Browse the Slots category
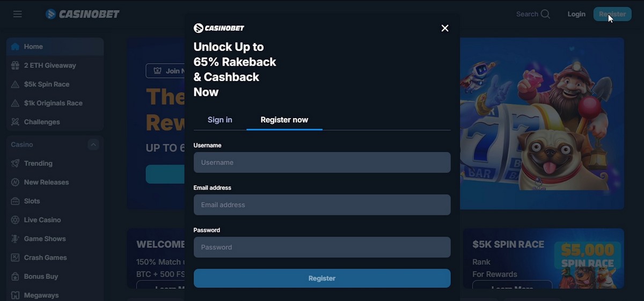Image resolution: width=644 pixels, height=301 pixels. pos(55,201)
